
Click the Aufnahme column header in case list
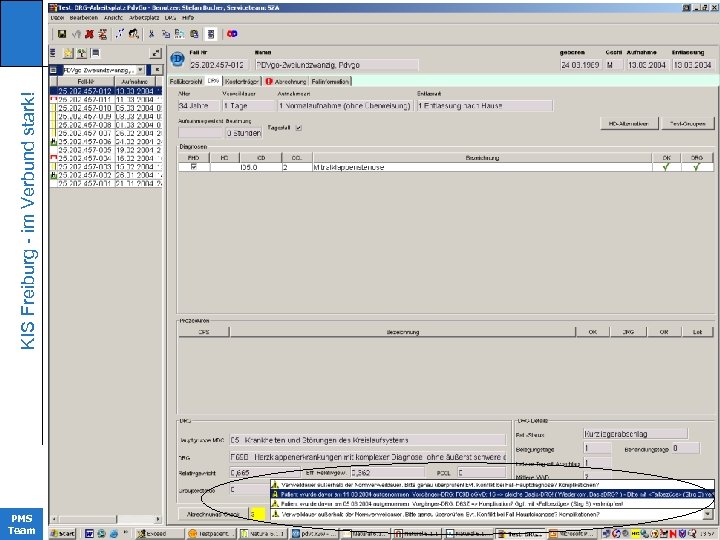coord(135,81)
